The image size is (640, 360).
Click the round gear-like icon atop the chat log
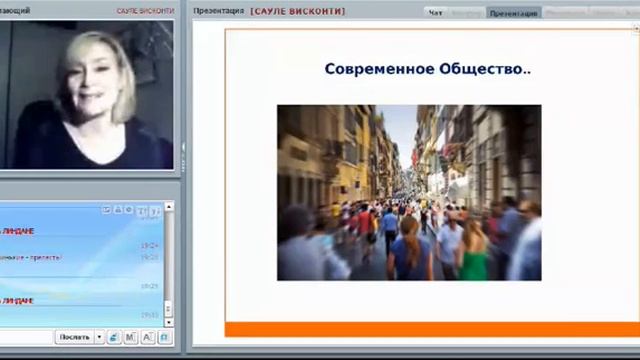coord(129,210)
